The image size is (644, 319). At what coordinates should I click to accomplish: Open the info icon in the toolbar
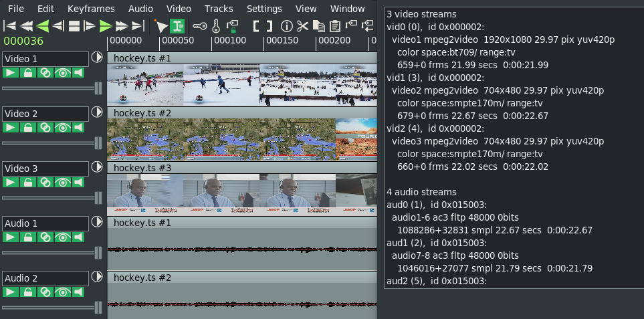coord(286,26)
